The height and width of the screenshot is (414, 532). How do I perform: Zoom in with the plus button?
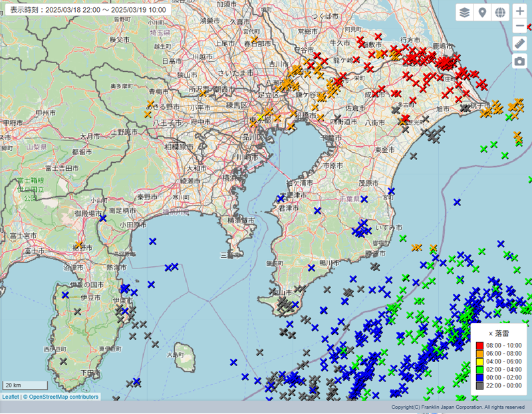click(x=520, y=11)
